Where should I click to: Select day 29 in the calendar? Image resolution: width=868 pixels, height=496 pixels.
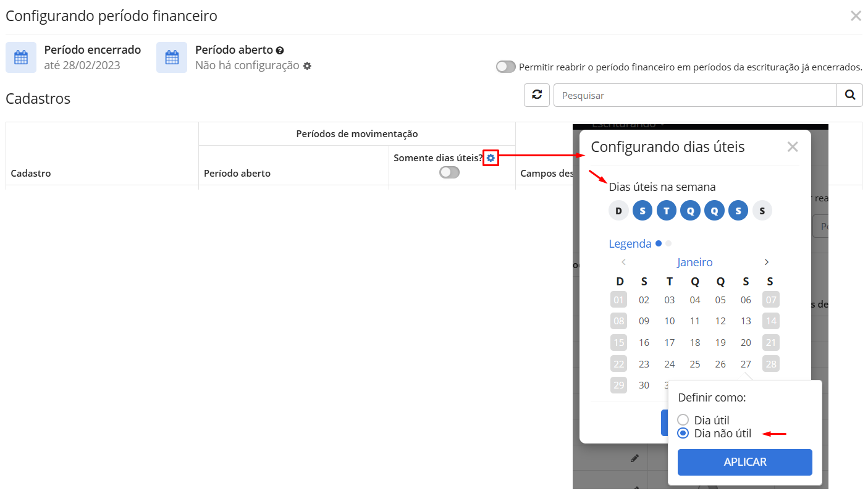coord(618,385)
